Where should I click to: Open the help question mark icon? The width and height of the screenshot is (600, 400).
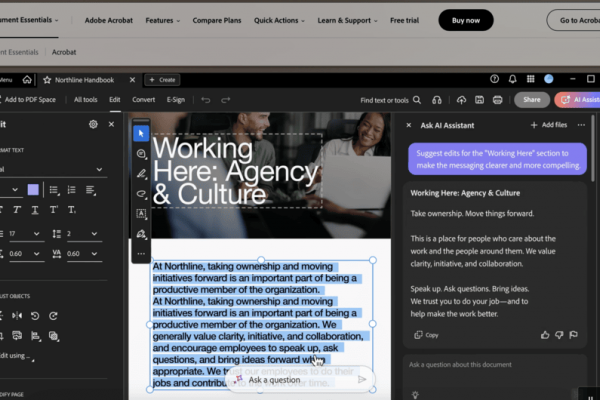(x=494, y=79)
